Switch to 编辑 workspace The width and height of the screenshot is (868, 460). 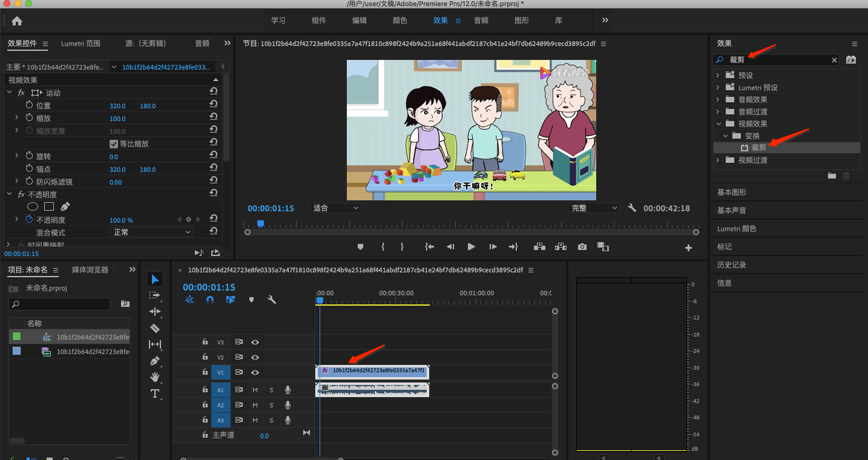pyautogui.click(x=360, y=21)
